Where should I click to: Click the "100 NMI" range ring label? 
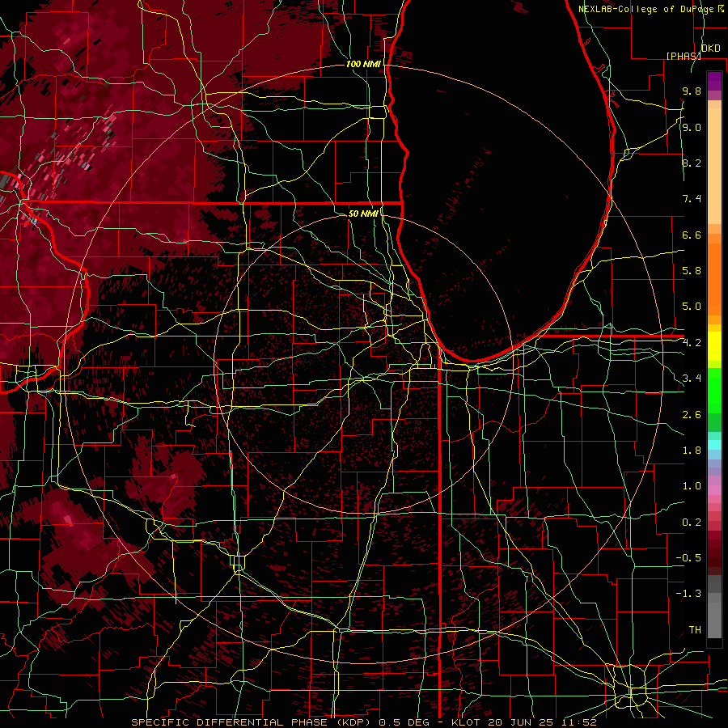pos(363,64)
